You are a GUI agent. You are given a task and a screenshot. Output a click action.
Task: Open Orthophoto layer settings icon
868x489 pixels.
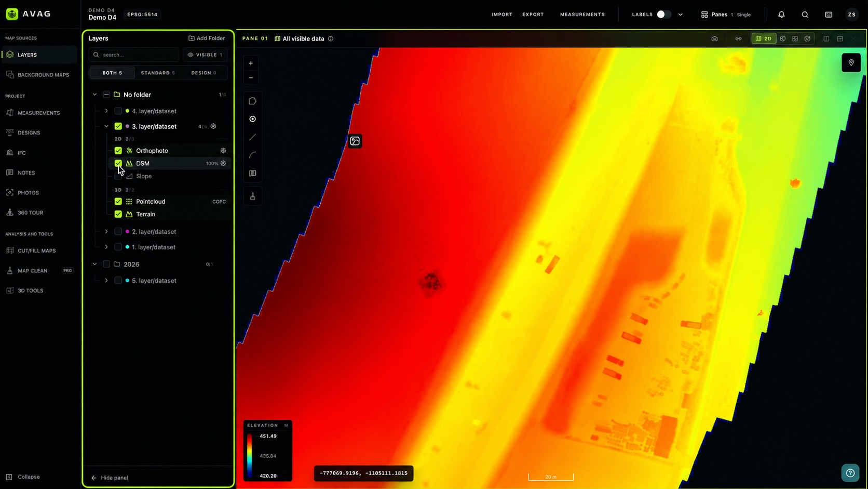(223, 151)
